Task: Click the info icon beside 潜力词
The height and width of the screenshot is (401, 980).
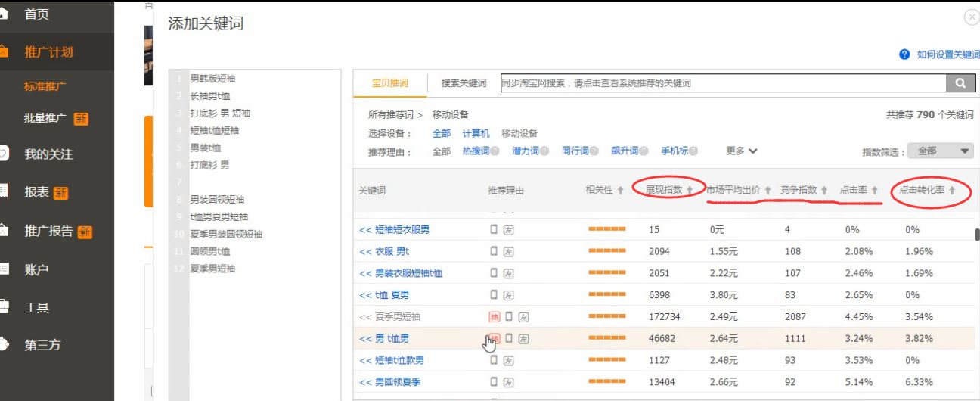Action: (x=544, y=151)
